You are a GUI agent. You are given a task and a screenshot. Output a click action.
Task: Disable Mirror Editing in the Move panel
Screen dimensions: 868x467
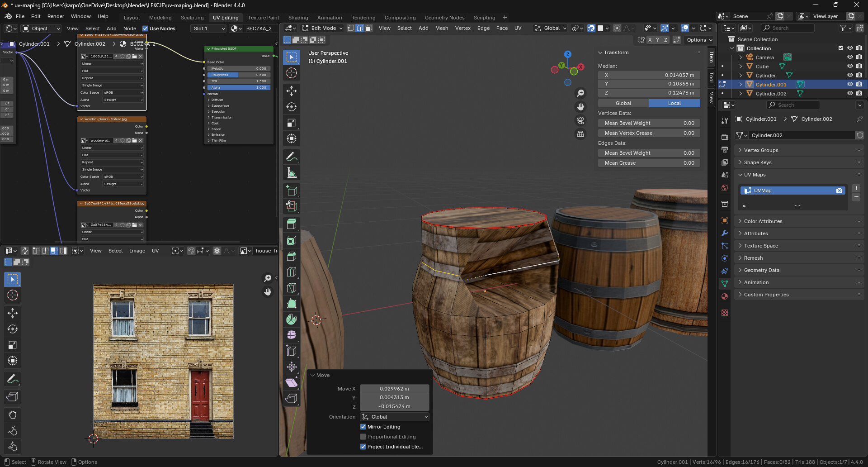click(363, 427)
